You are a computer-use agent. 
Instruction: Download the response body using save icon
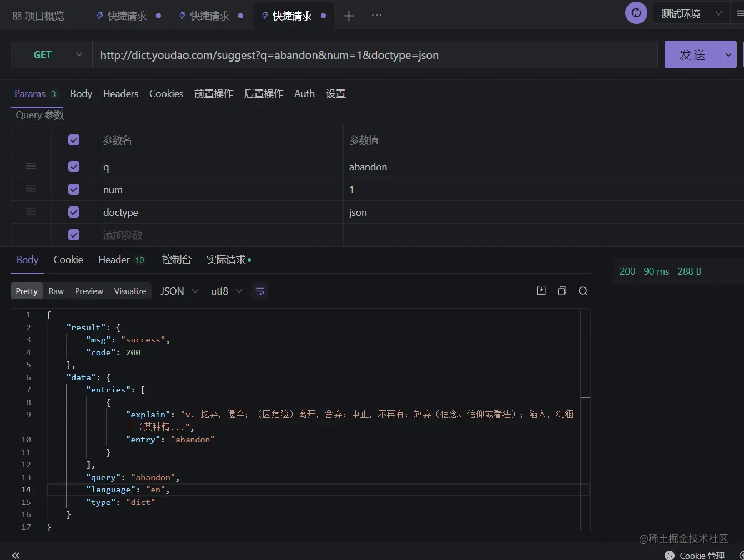point(541,290)
